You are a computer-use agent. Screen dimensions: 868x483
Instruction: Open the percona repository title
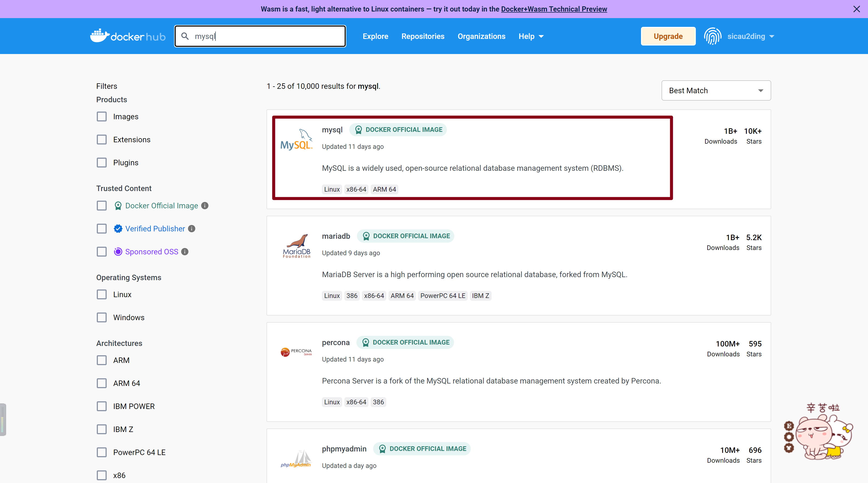pyautogui.click(x=336, y=343)
